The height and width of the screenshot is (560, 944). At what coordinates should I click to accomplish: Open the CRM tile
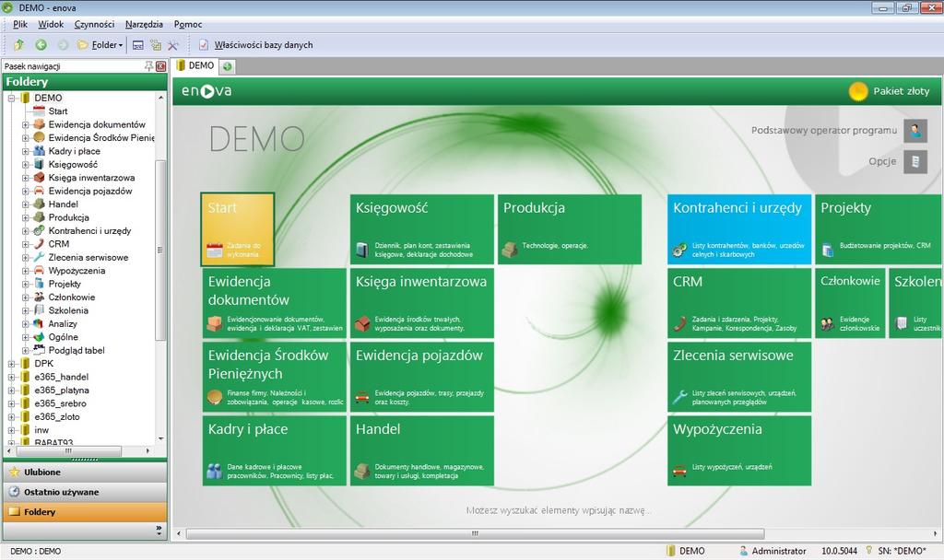[x=739, y=303]
